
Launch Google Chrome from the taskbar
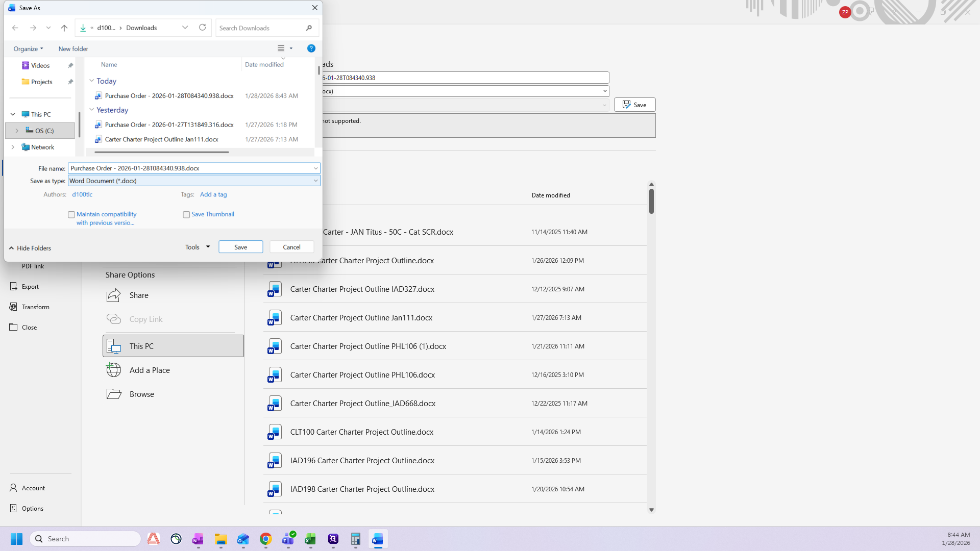point(265,539)
